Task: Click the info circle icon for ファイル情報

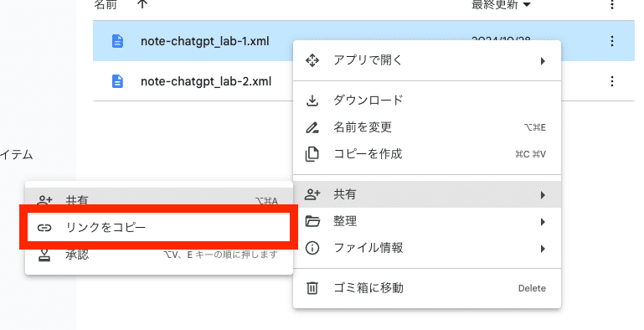Action: 312,248
